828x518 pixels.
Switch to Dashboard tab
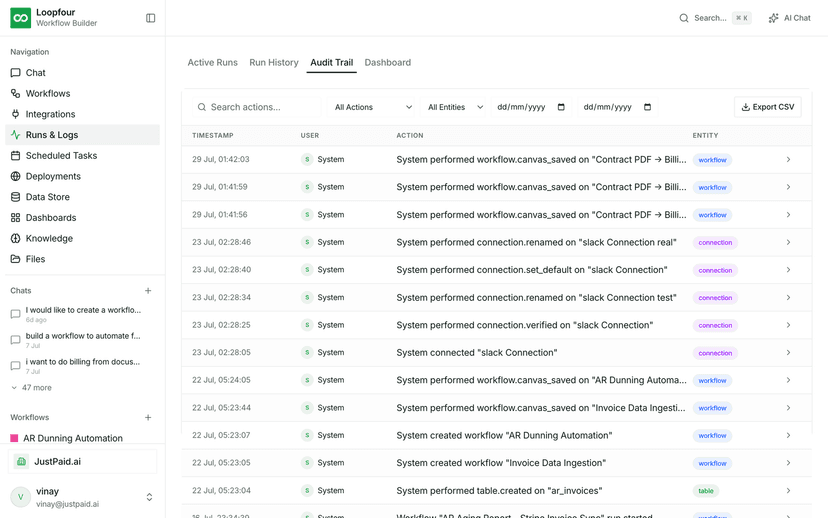[x=388, y=62]
